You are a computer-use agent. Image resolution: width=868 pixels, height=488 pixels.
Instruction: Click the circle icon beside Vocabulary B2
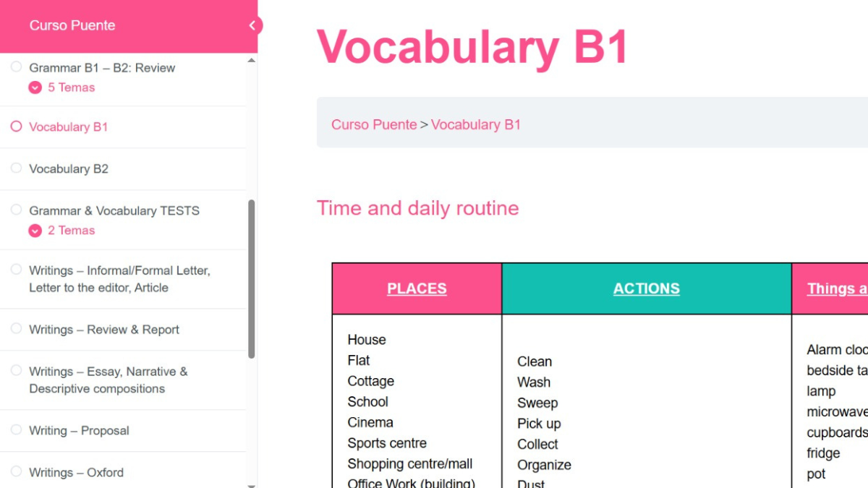point(15,168)
